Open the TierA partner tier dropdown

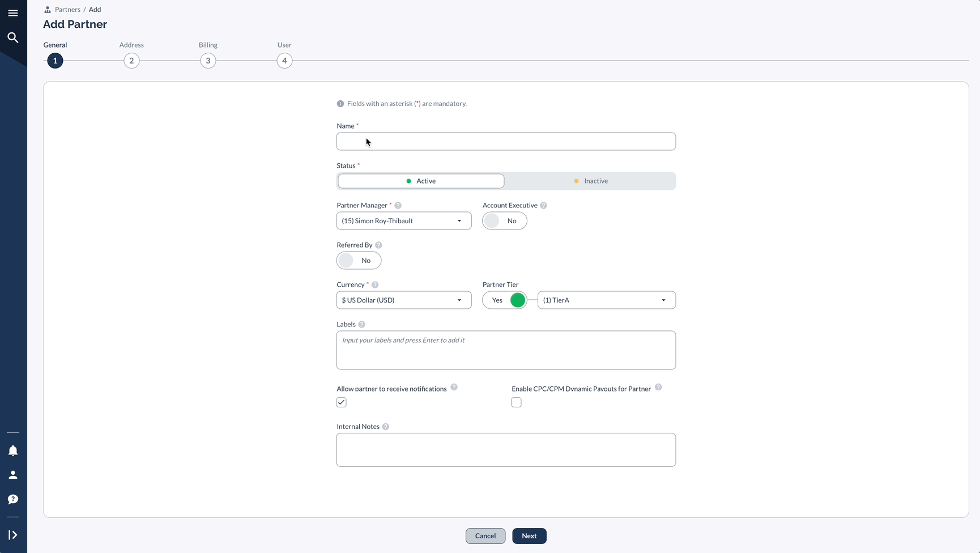[x=607, y=300]
